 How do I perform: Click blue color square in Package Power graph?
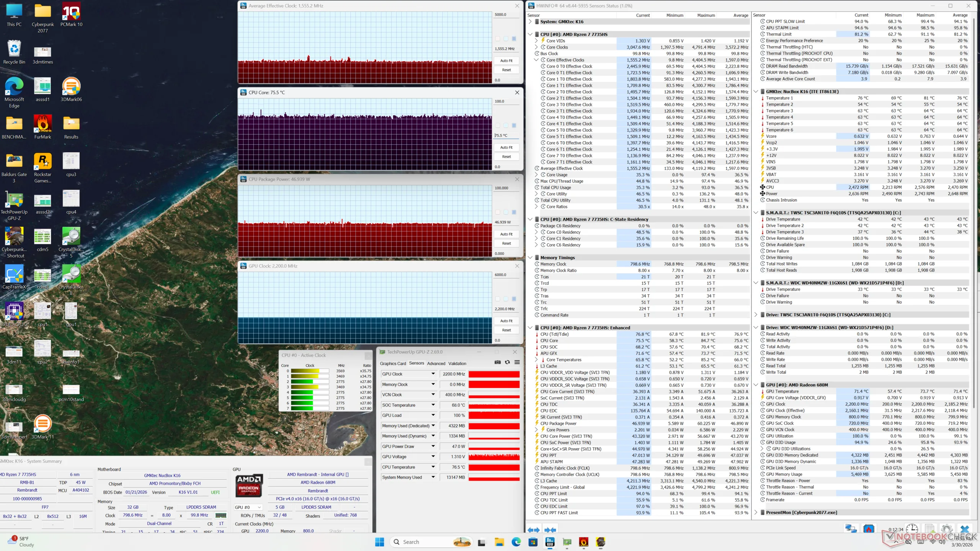514,212
